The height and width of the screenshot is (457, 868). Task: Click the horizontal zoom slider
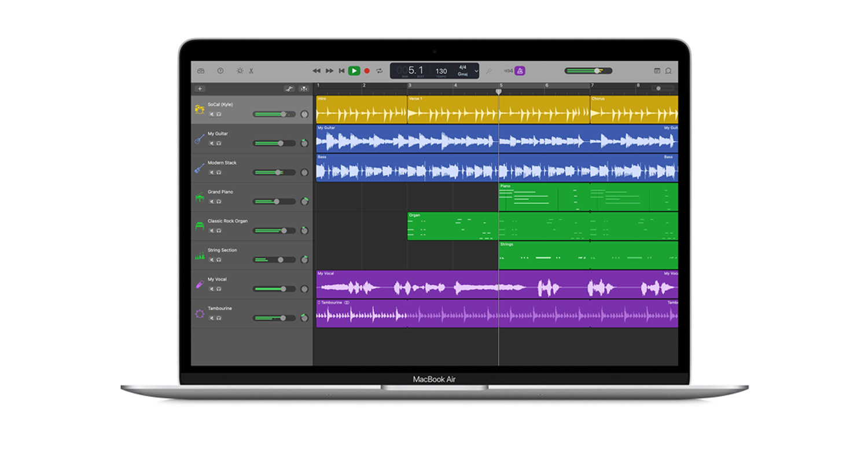[x=664, y=89]
